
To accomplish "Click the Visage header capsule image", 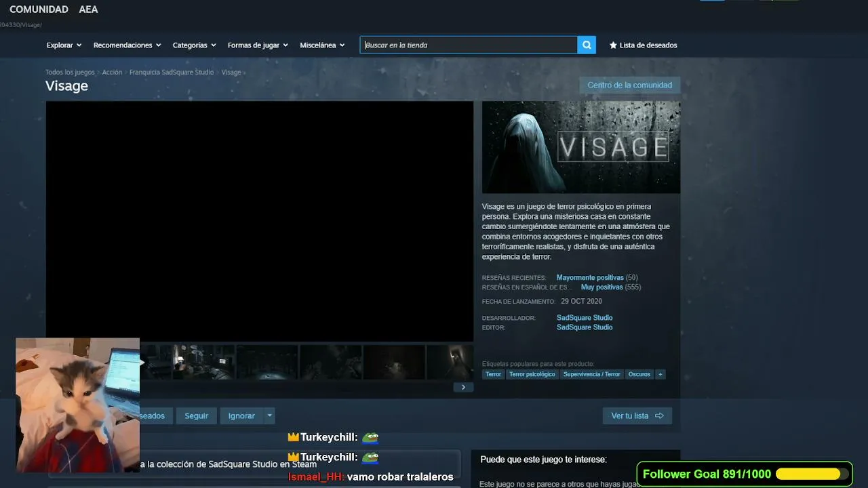I will click(581, 148).
